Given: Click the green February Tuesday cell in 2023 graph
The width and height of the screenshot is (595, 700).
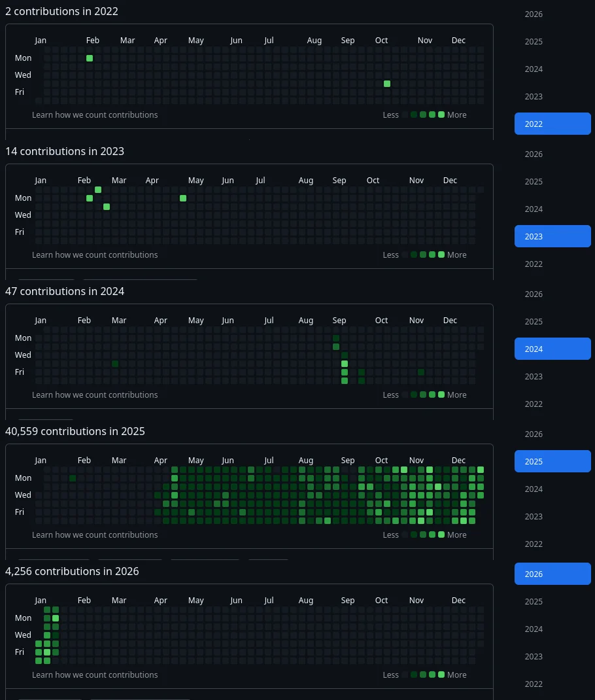Looking at the screenshot, I should pos(107,207).
